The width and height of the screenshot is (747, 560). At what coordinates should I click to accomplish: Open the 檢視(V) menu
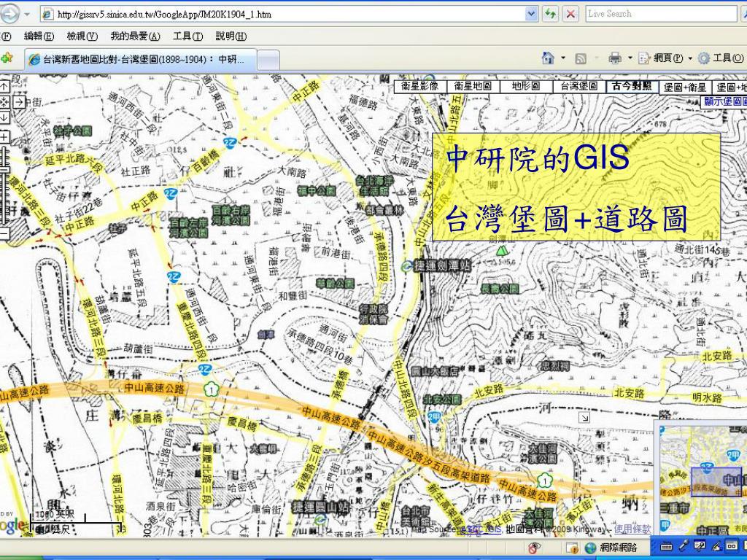82,36
